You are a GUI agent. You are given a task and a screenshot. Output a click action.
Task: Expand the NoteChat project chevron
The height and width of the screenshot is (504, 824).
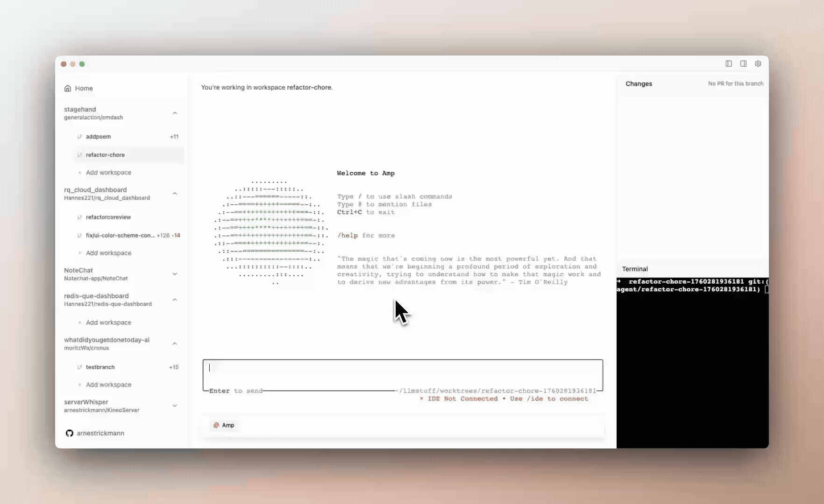175,274
